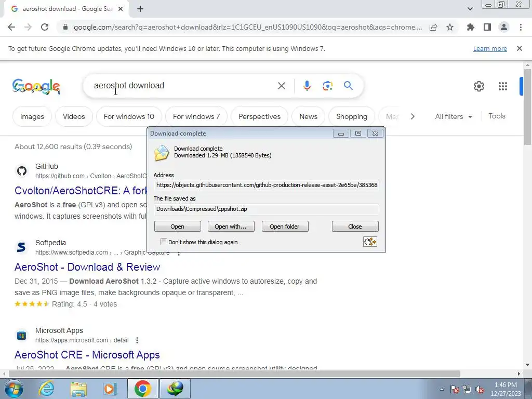Clear the search box text
This screenshot has width=532, height=399.
(281, 86)
